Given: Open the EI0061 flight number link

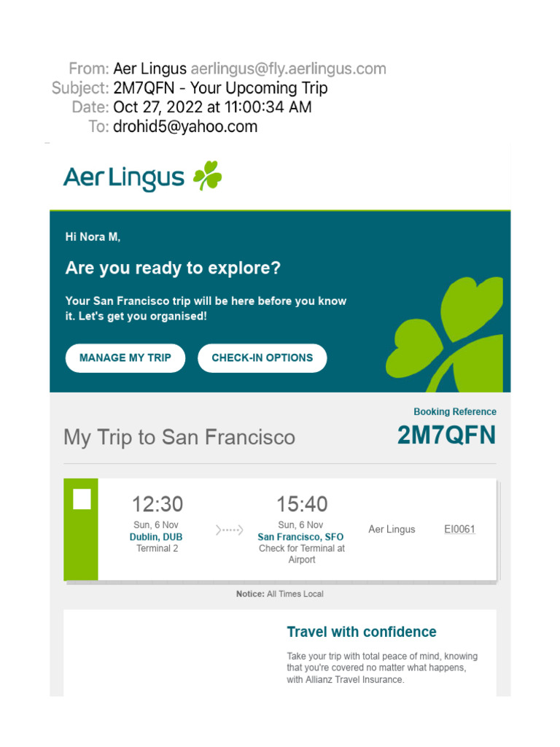Looking at the screenshot, I should coord(459,529).
